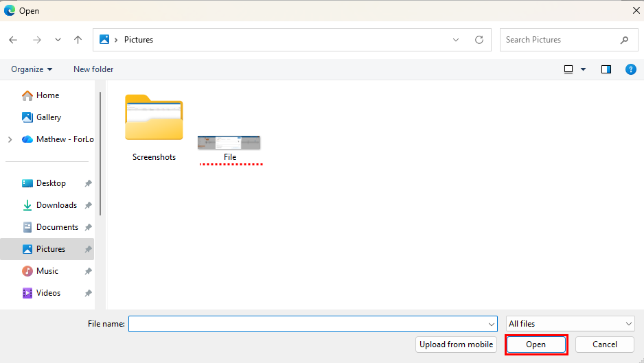Open the Recent locations dropdown arrow
Image resolution: width=644 pixels, height=363 pixels.
click(x=58, y=40)
